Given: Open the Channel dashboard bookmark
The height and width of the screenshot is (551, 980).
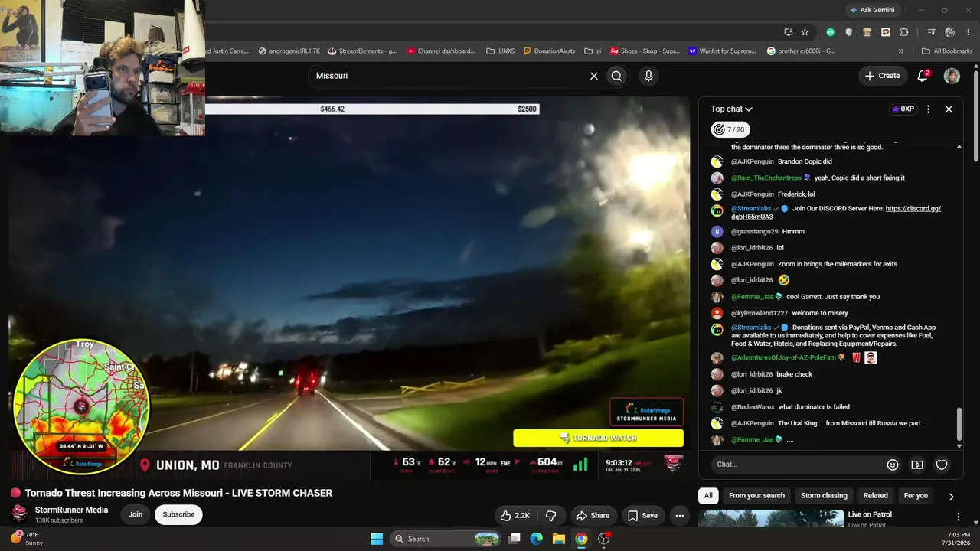Looking at the screenshot, I should 441,51.
